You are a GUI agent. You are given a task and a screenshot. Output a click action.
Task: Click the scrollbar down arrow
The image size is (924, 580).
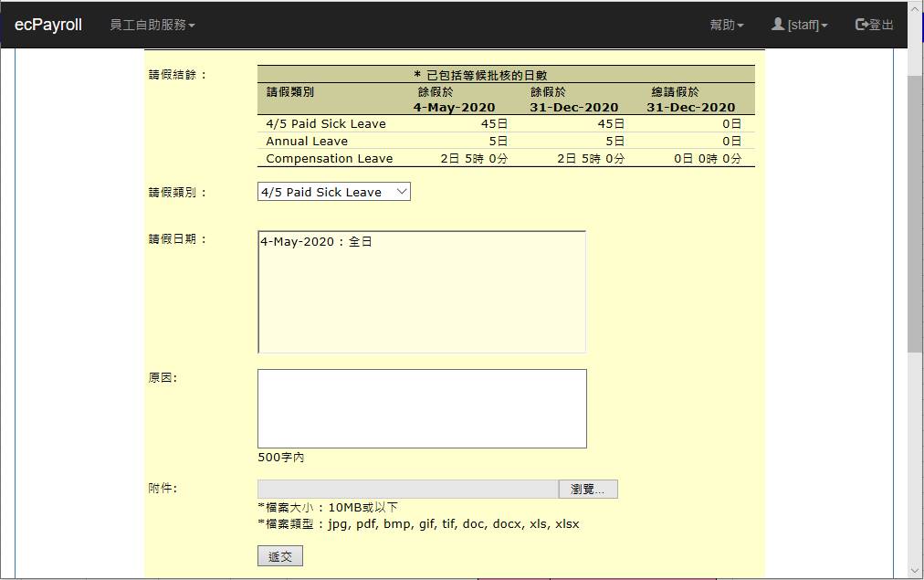click(915, 572)
